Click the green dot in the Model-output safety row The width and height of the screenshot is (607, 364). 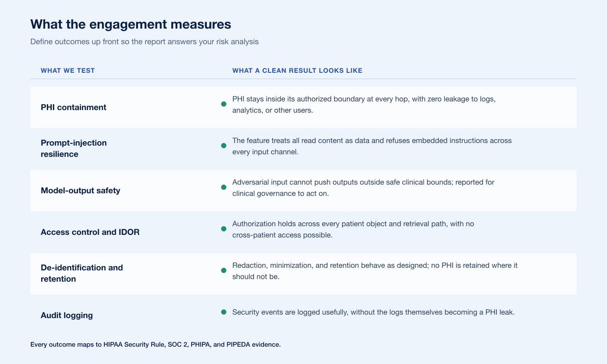[x=224, y=187]
